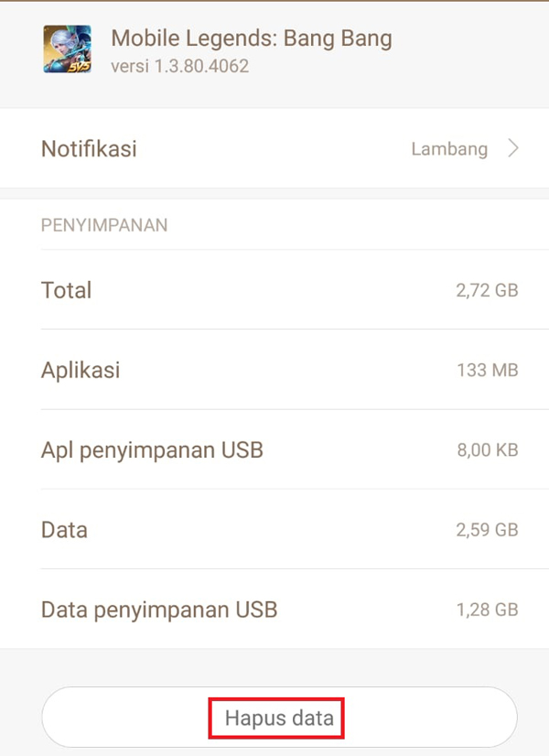Tap the left edge of Hapus data pill

tap(50, 718)
